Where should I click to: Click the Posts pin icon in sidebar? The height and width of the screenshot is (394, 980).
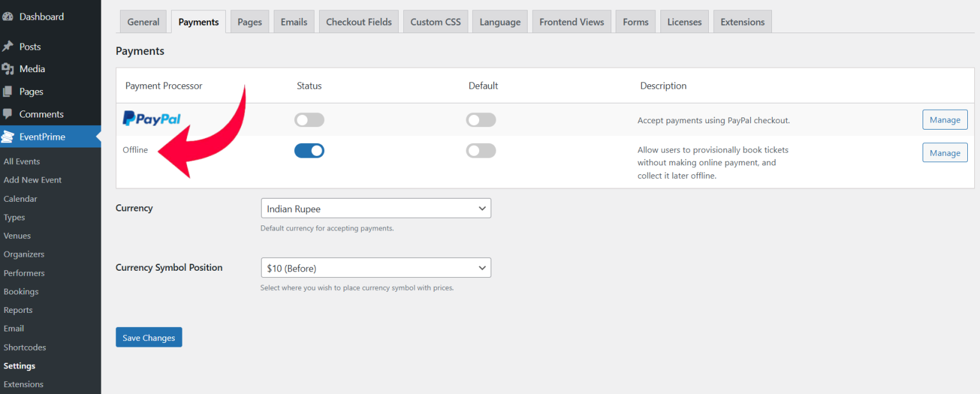coord(13,46)
